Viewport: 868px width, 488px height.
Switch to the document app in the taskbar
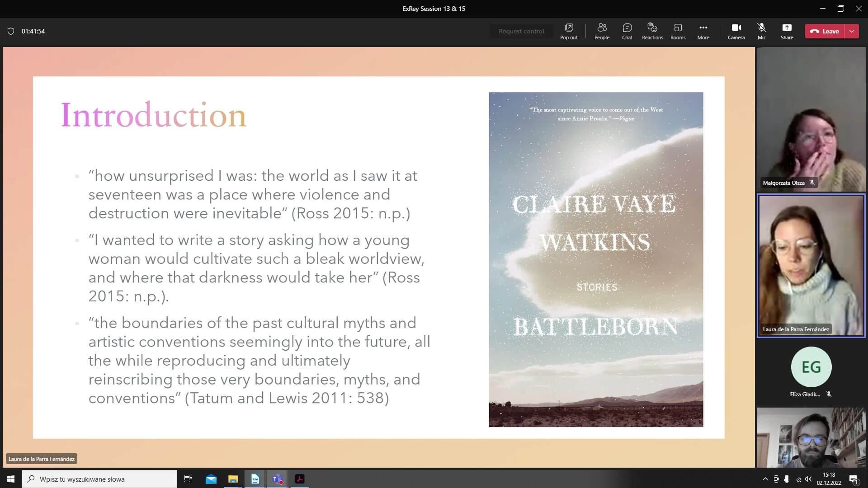point(255,479)
